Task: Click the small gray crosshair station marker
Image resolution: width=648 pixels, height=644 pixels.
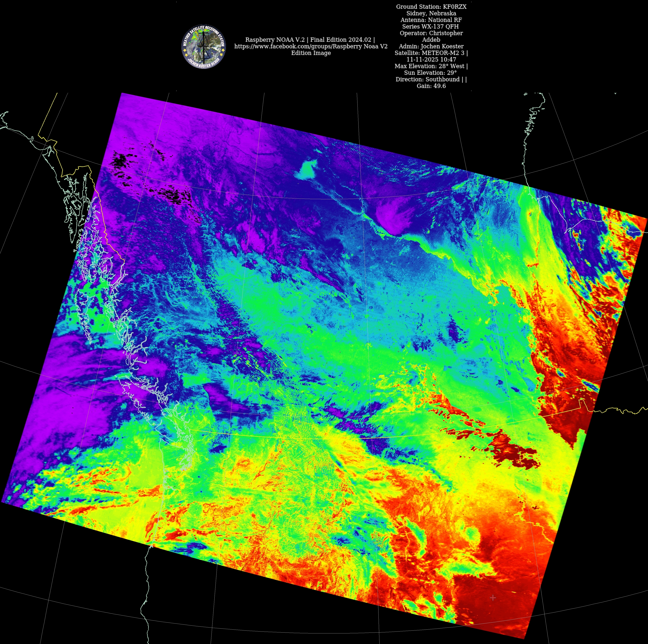Action: click(x=493, y=597)
